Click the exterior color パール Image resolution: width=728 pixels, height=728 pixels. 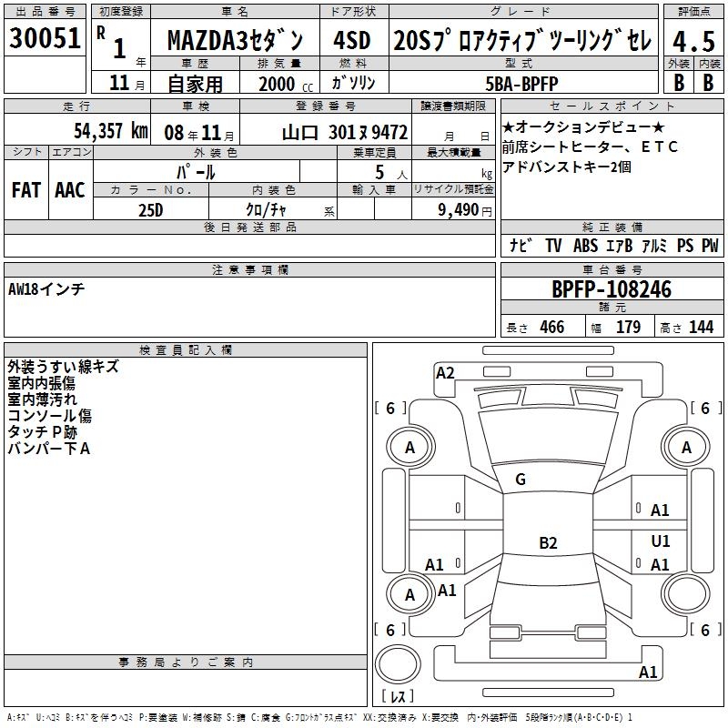pyautogui.click(x=196, y=172)
